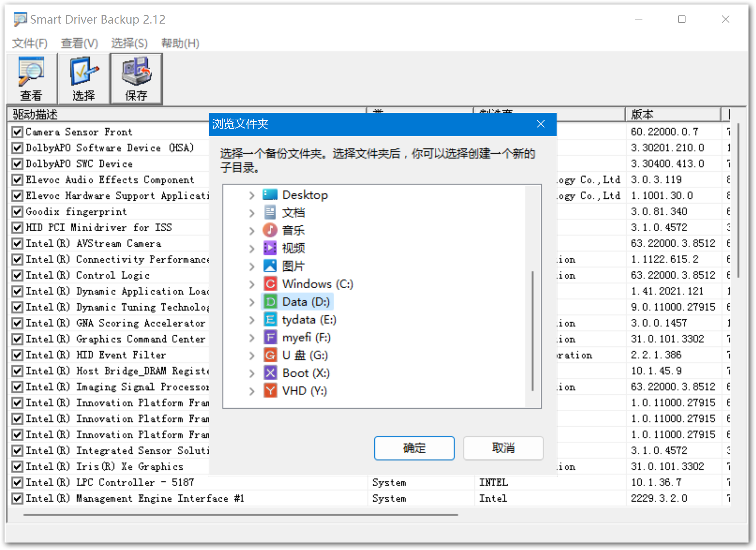Click the folder tree vertical scrollbar
Viewport: 756px width, 550px height.
point(532,331)
